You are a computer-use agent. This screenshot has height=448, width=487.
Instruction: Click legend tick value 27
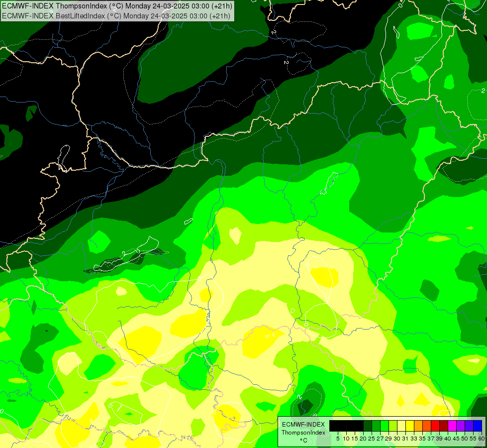click(380, 439)
